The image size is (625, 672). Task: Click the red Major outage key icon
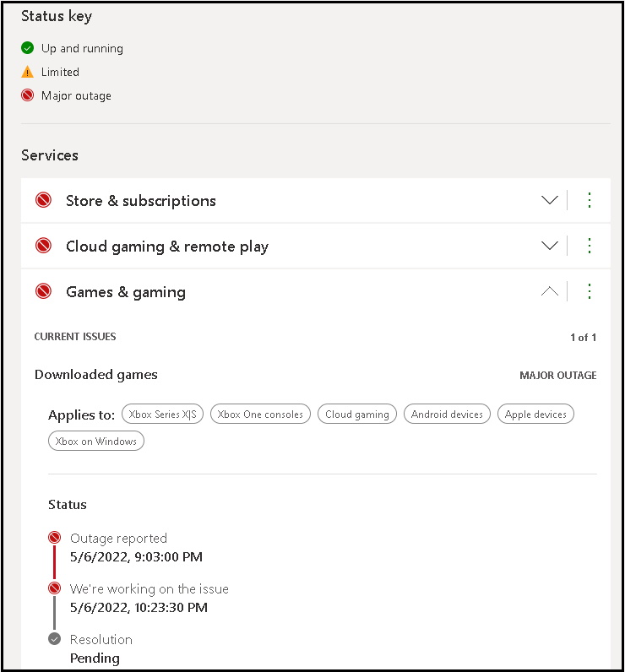(x=27, y=95)
